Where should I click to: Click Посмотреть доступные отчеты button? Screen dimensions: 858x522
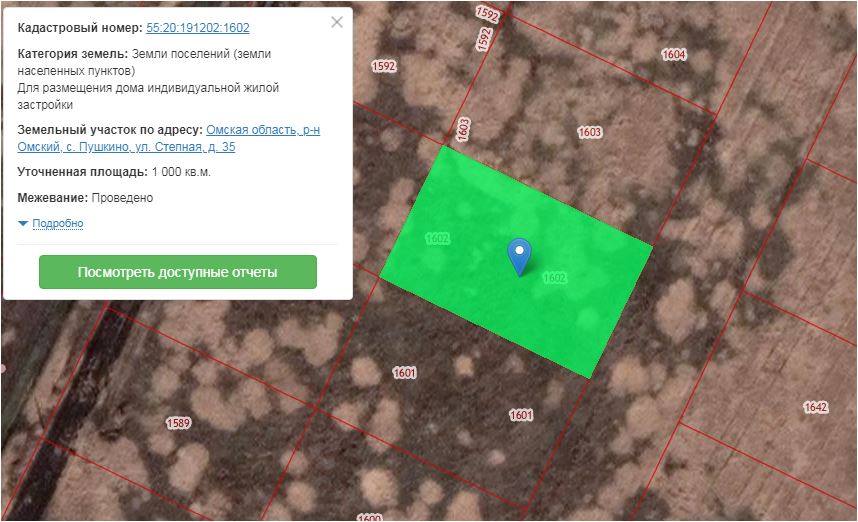point(178,272)
